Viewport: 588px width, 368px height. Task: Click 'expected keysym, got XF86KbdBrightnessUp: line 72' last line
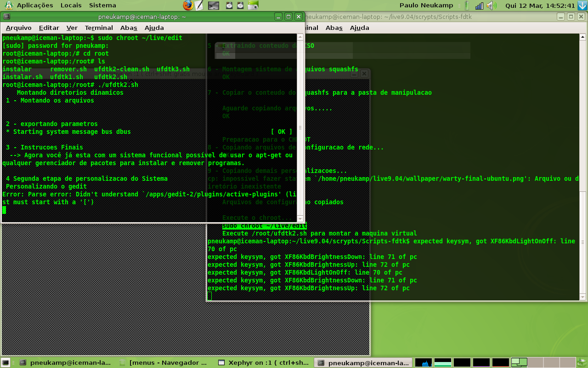(309, 288)
